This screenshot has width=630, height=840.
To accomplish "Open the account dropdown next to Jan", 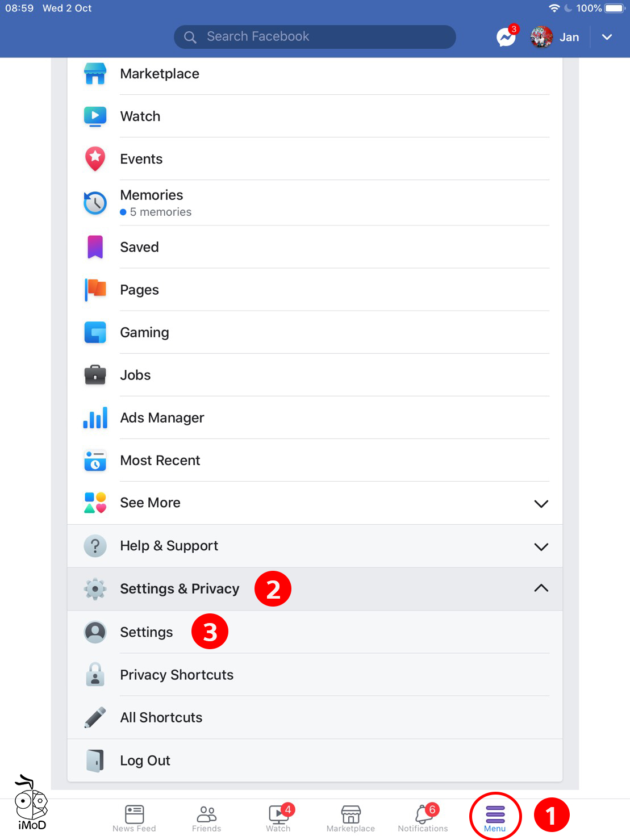I will [x=607, y=36].
